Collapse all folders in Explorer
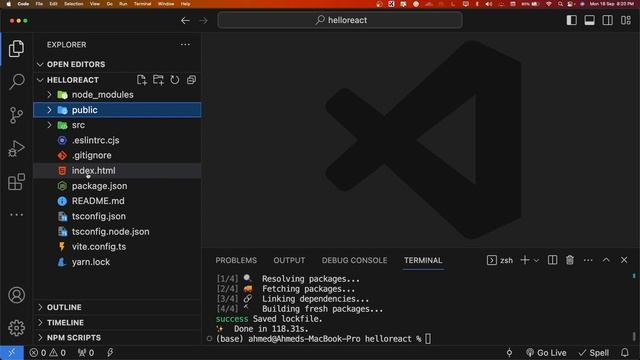The image size is (640, 360). (x=191, y=80)
